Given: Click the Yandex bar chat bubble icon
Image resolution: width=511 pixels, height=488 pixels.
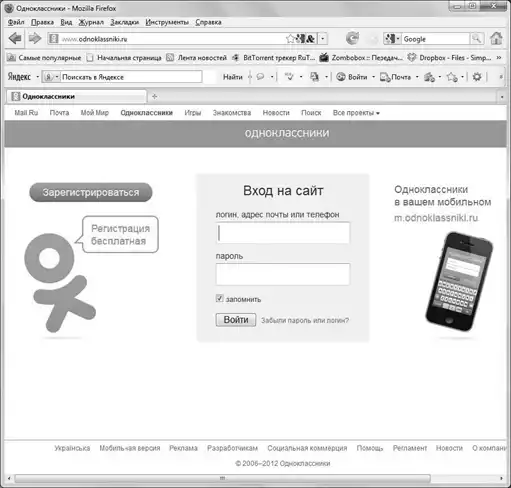Looking at the screenshot, I should click(x=260, y=77).
